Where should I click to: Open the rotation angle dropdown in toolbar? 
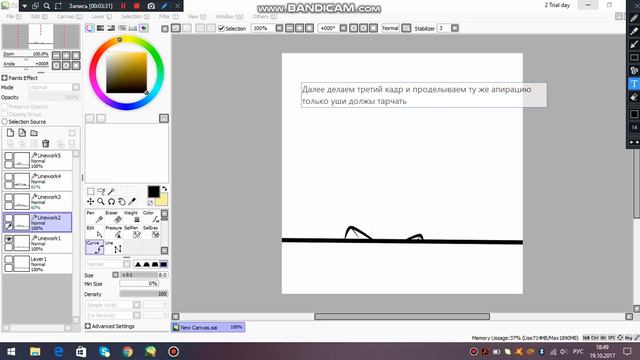point(343,28)
